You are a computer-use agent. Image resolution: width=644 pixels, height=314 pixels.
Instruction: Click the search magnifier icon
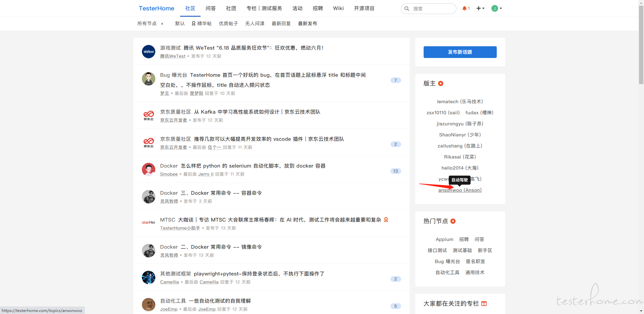tap(407, 9)
